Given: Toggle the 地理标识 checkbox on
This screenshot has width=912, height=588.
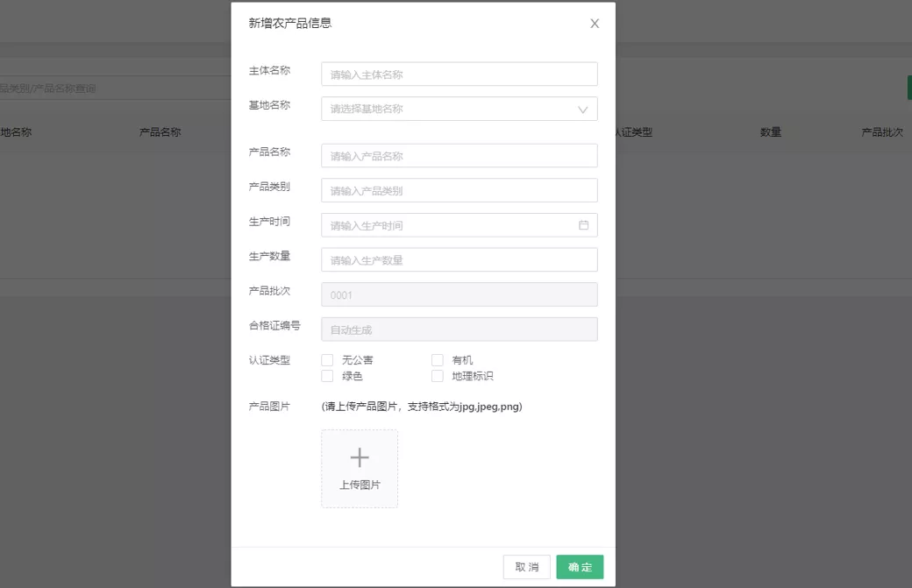Looking at the screenshot, I should coord(437,376).
